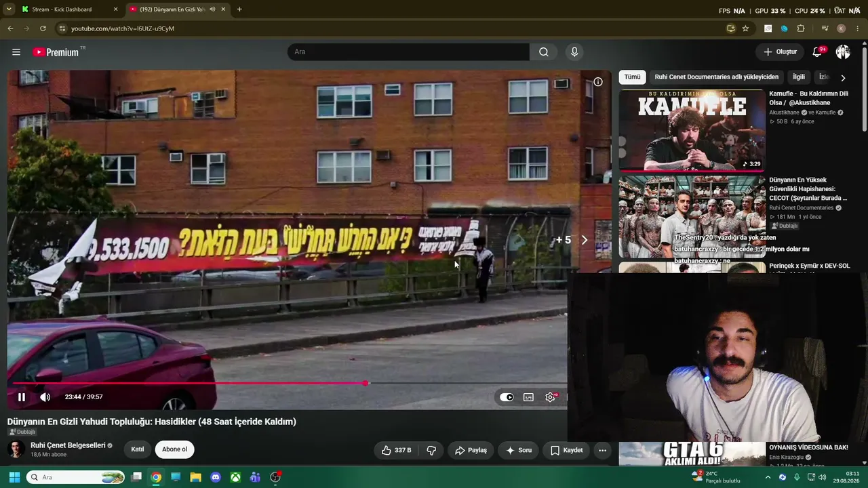Open File Explorer from taskbar
Image resolution: width=868 pixels, height=488 pixels.
point(196,477)
